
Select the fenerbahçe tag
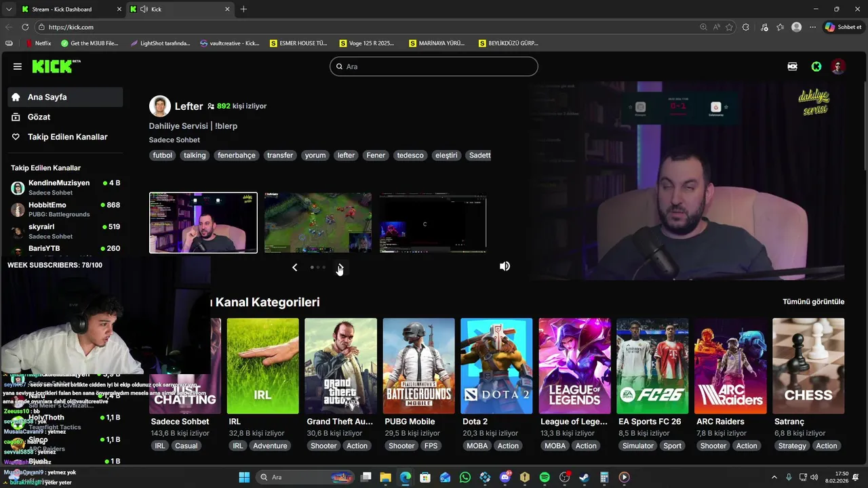(237, 155)
